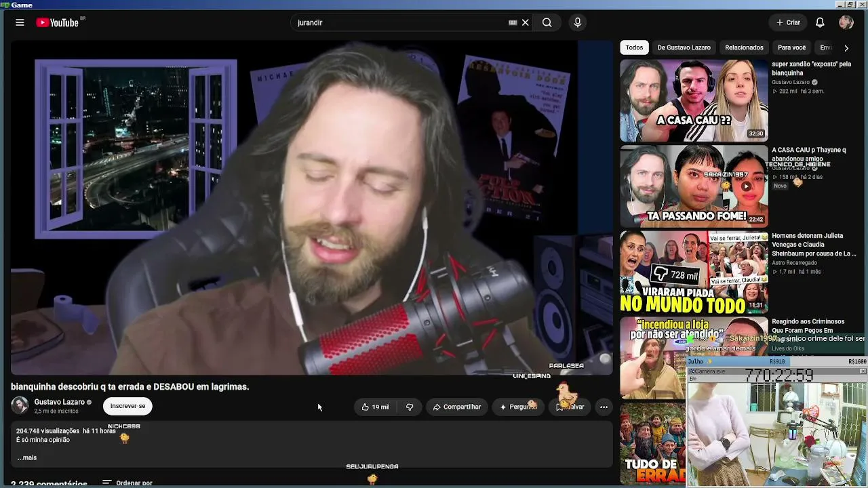
Task: Select the Todos filter chip
Action: [x=634, y=47]
